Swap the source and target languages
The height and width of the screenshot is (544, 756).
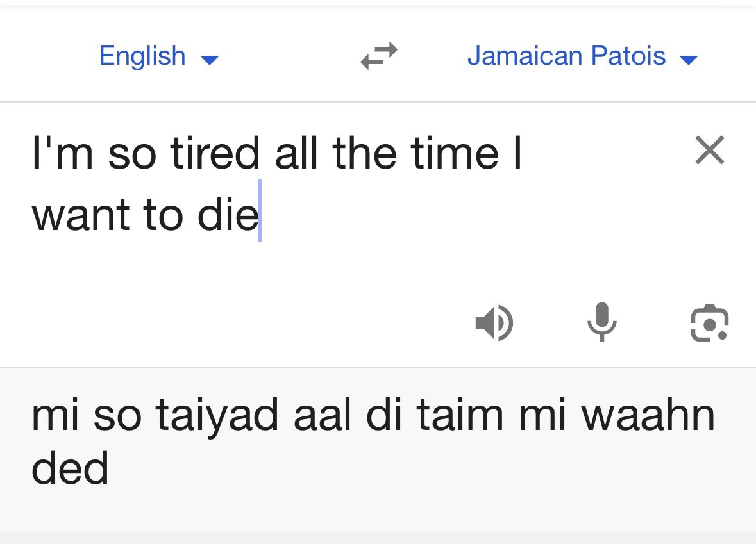(x=378, y=56)
